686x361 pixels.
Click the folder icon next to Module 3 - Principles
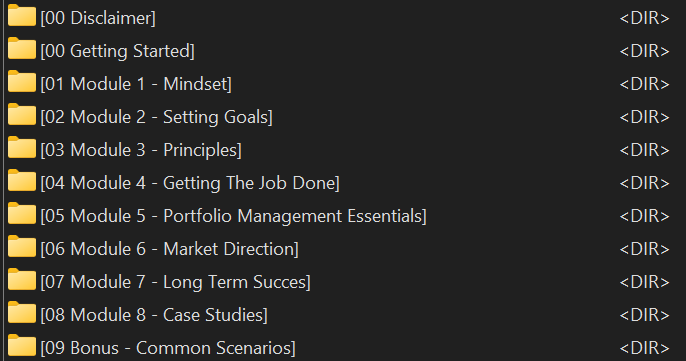point(22,147)
